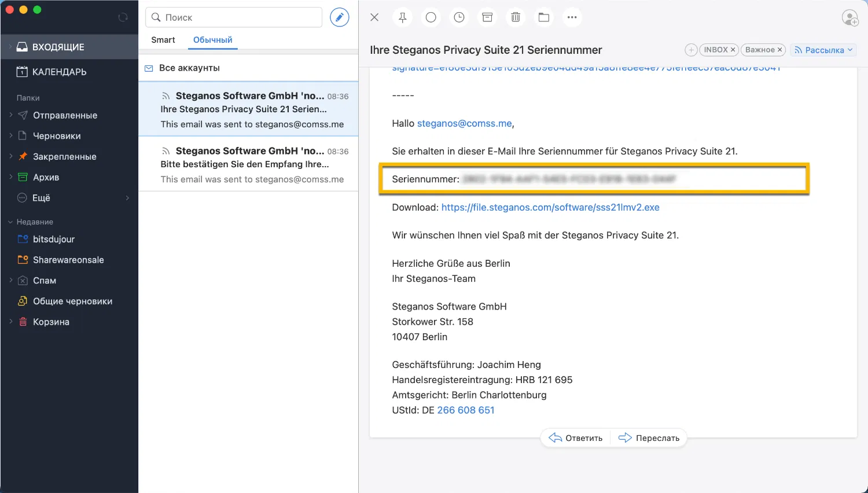Viewport: 868px width, 493px height.
Task: Expand the Закрепленные folder chevron
Action: coord(10,156)
